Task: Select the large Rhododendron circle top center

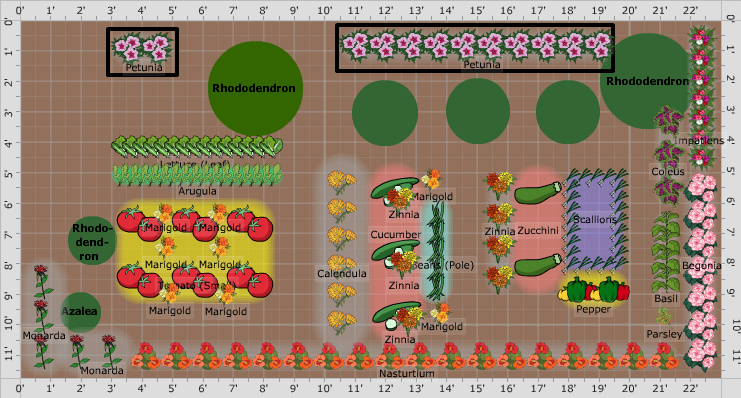Action: coord(255,88)
